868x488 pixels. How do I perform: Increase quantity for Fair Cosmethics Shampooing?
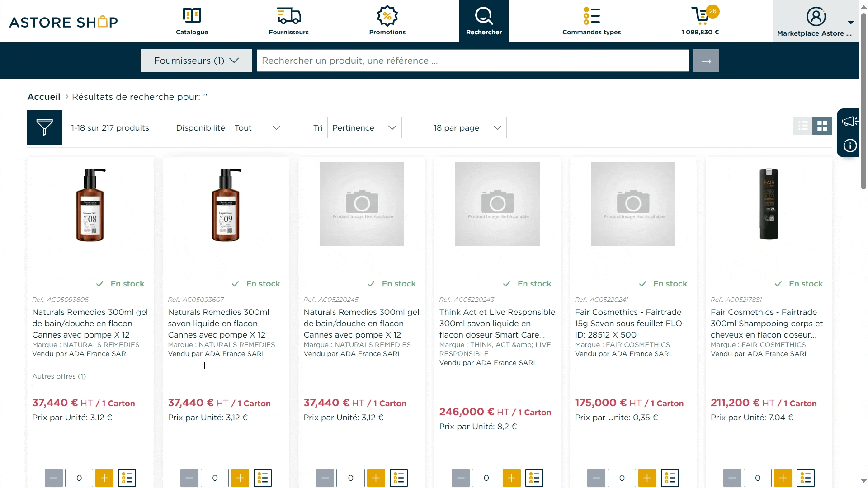tap(783, 478)
